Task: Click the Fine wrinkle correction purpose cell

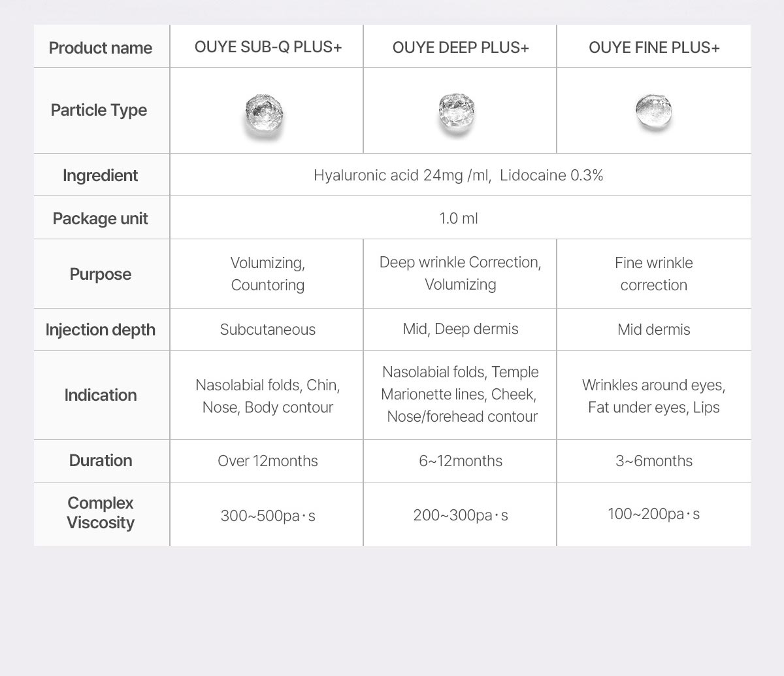Action: [x=654, y=274]
